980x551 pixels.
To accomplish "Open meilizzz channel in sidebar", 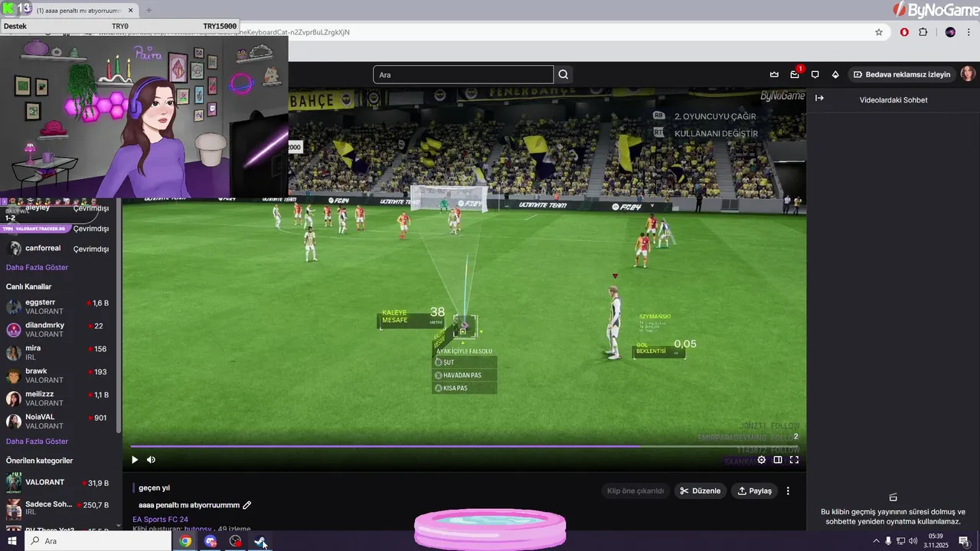I will (x=57, y=399).
